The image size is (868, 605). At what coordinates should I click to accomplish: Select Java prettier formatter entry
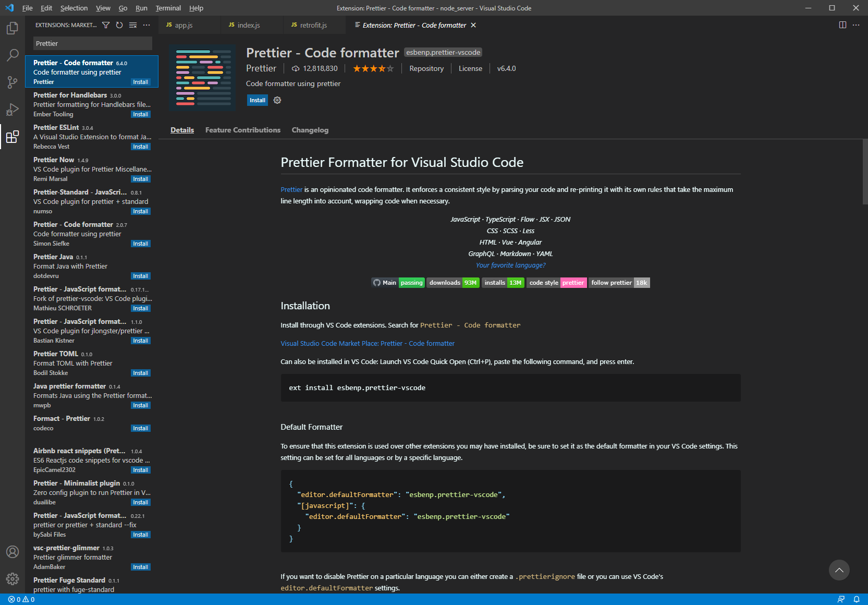point(92,395)
